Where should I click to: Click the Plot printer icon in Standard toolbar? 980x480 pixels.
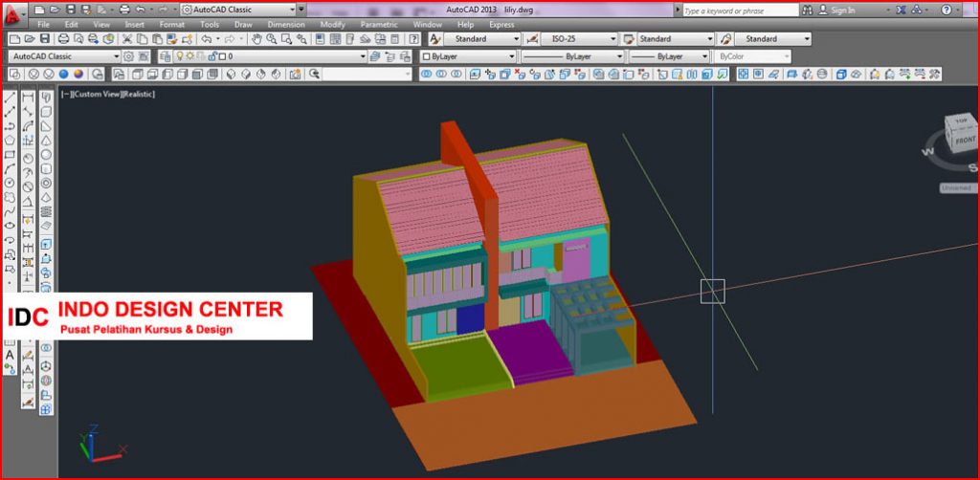(63, 39)
